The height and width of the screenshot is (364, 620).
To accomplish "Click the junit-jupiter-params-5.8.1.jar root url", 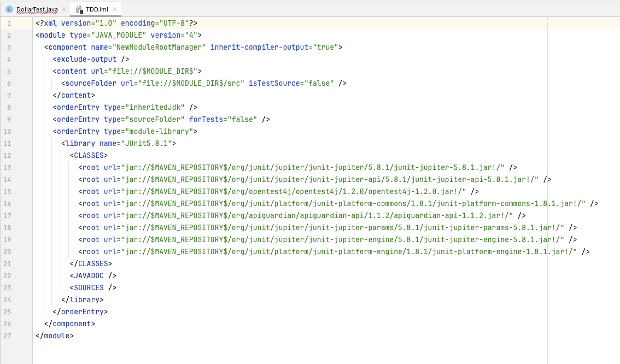I will 343,228.
